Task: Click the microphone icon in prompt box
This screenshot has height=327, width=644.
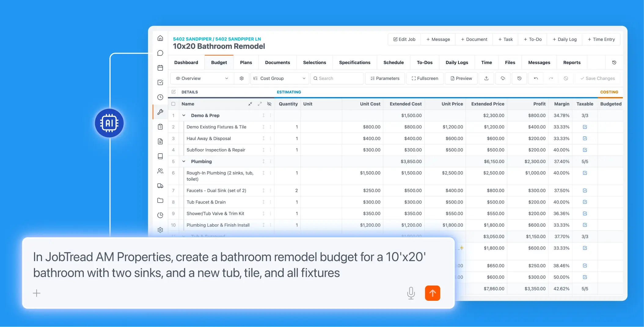Action: [x=411, y=293]
